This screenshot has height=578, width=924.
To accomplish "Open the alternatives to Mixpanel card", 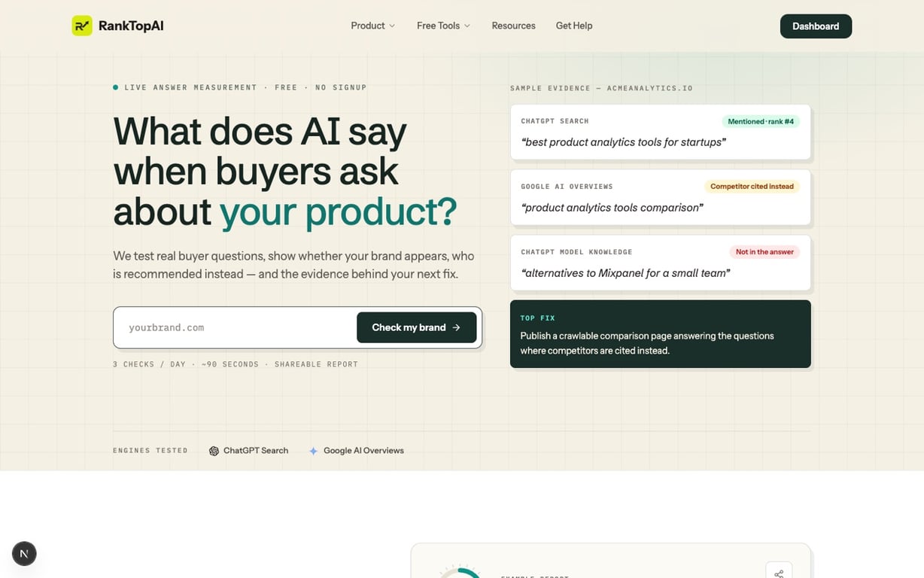I will point(661,263).
